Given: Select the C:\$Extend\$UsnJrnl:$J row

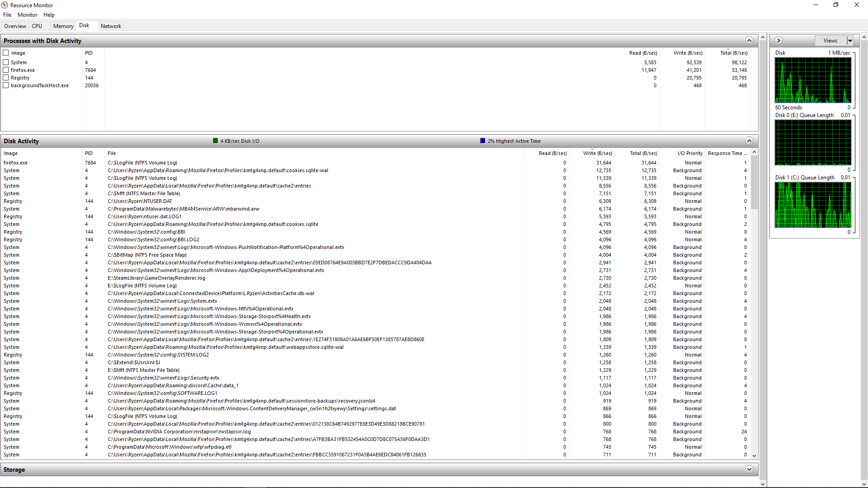Looking at the screenshot, I should (x=375, y=362).
